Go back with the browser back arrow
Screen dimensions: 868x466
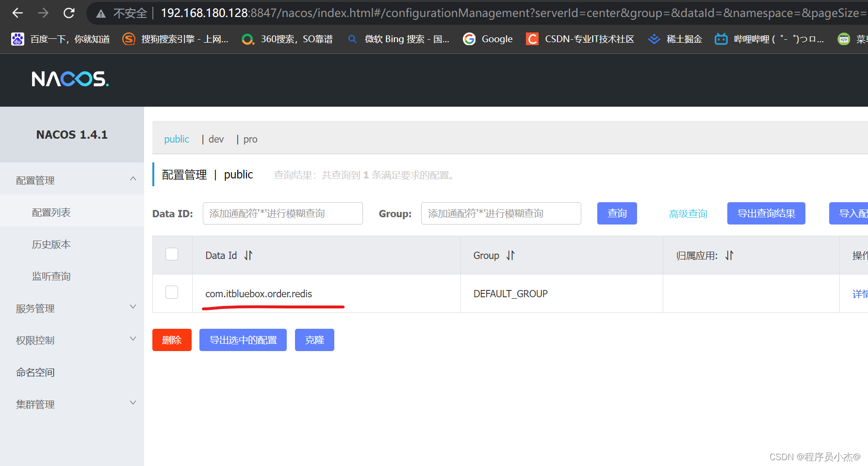click(x=17, y=13)
